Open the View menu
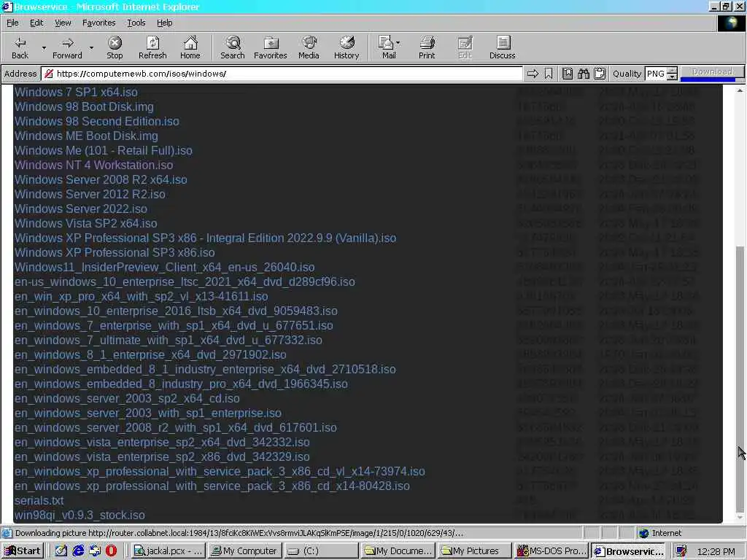 [x=63, y=23]
